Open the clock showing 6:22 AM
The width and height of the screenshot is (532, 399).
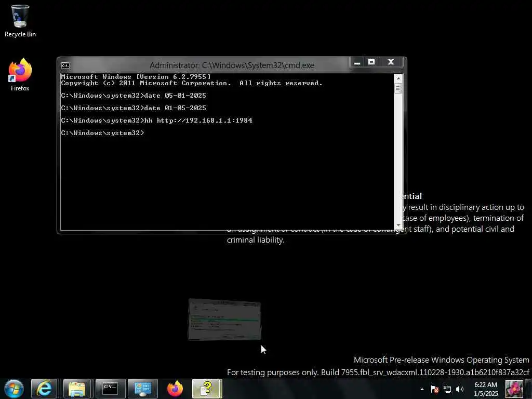(486, 389)
